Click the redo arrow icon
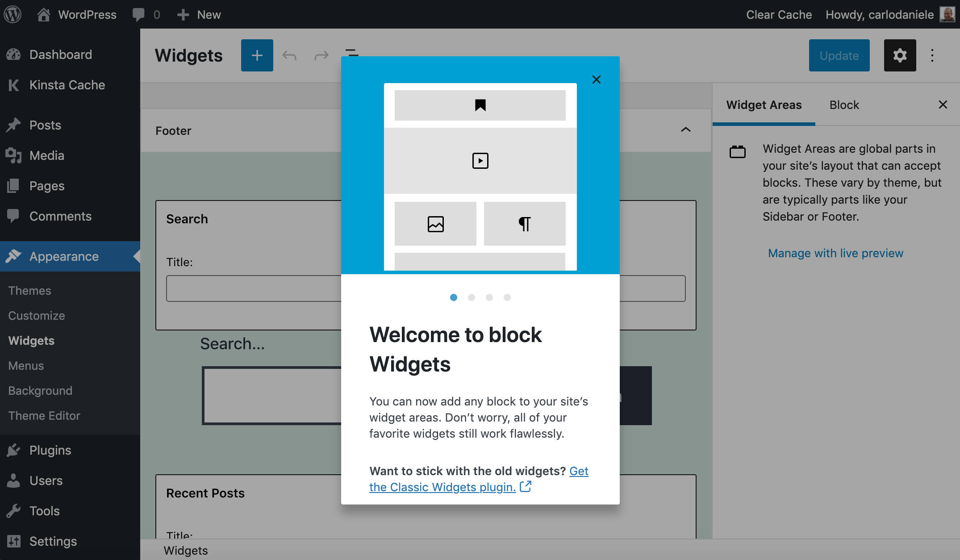 [x=321, y=54]
